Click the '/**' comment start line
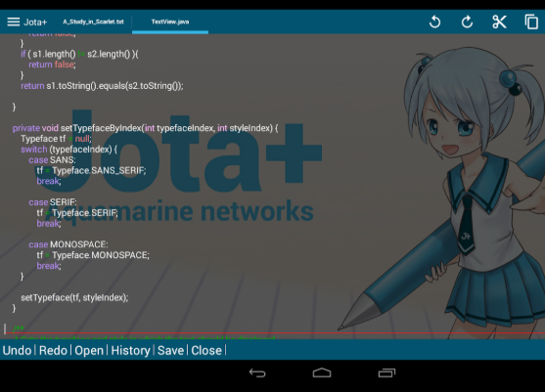545x392 pixels. coord(18,328)
